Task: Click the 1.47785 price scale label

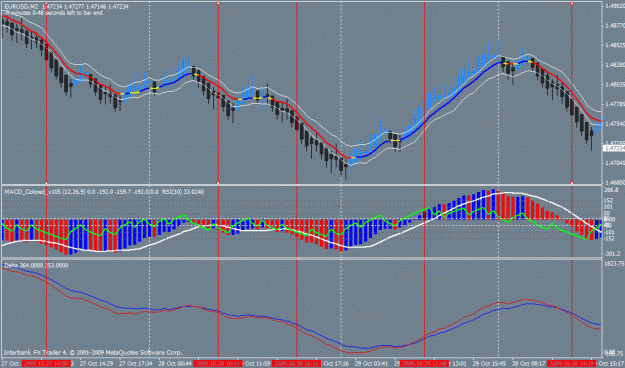Action: tap(615, 104)
